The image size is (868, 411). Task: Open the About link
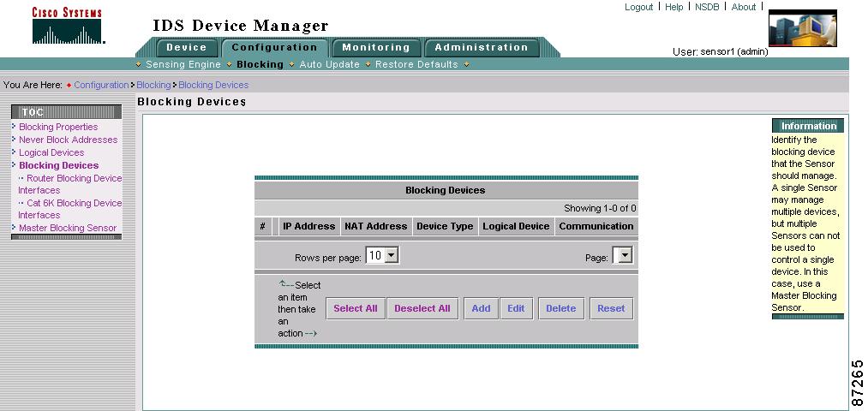tap(744, 7)
